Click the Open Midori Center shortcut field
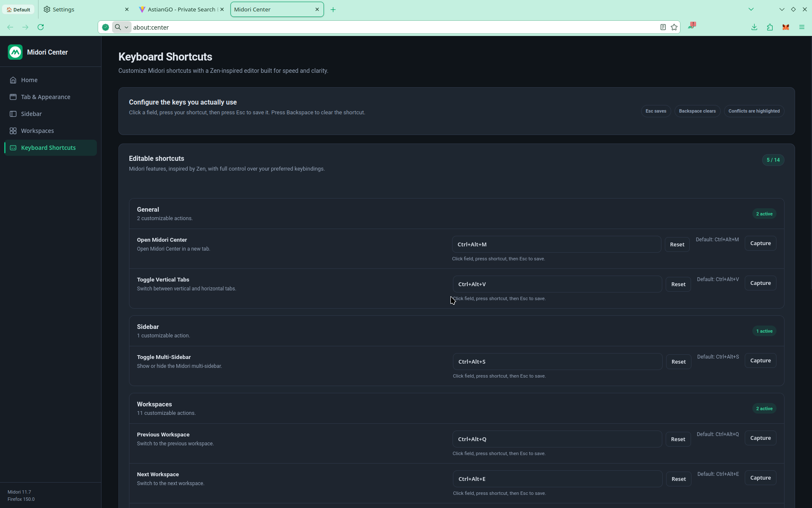This screenshot has width=812, height=508. tap(557, 244)
